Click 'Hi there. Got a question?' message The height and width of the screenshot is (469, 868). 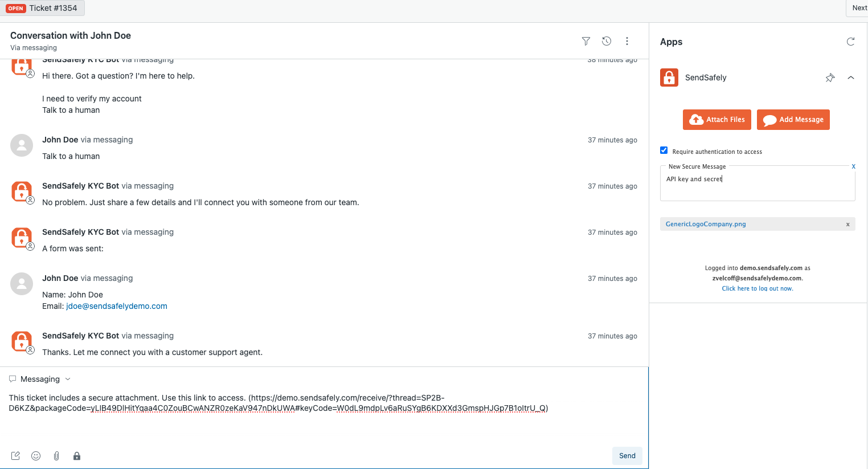pos(118,76)
